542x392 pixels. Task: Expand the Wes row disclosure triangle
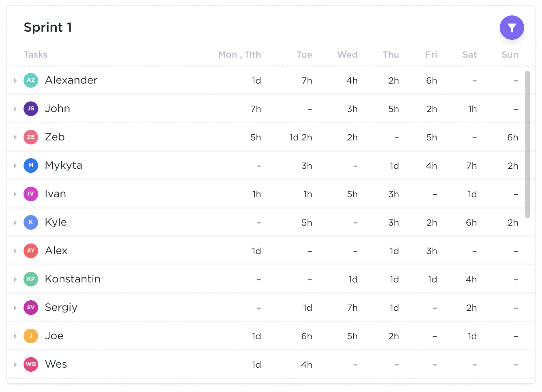(15, 364)
